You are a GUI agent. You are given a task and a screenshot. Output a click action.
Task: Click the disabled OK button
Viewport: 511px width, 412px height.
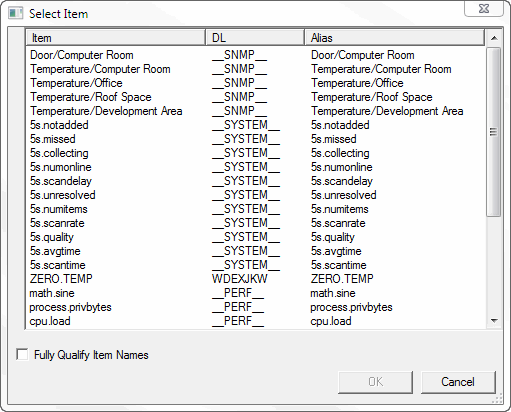tap(375, 382)
